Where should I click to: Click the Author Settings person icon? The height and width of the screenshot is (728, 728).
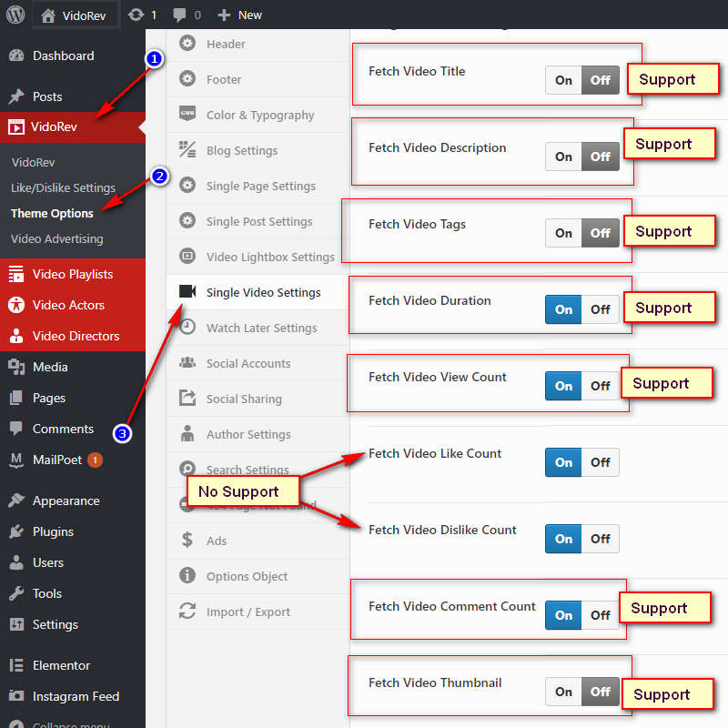pyautogui.click(x=187, y=434)
